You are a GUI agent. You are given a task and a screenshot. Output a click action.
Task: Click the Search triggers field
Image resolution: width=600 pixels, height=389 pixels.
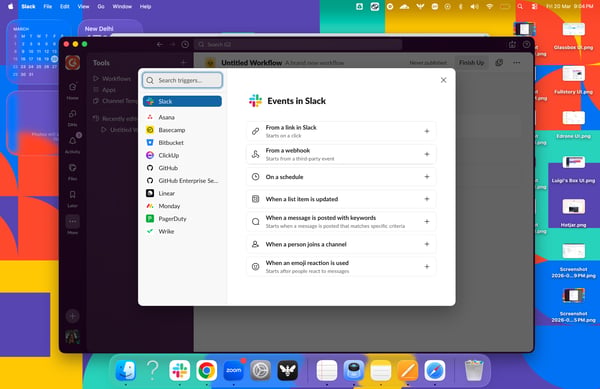pos(182,80)
